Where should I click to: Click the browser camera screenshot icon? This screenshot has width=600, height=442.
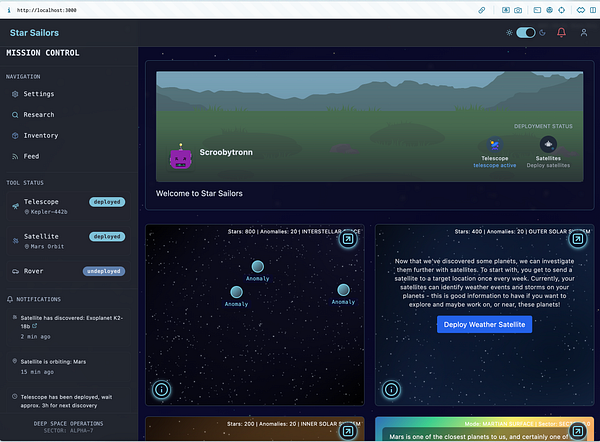pos(518,10)
